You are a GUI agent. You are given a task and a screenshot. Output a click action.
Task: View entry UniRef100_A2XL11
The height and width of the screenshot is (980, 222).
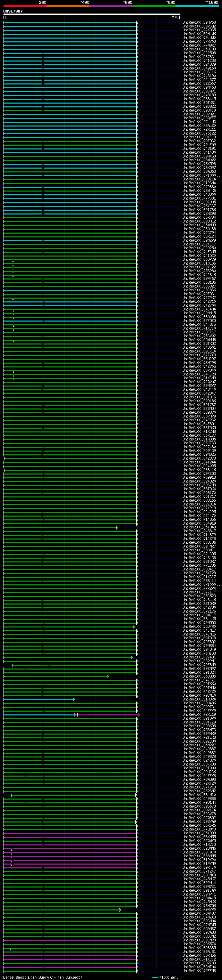point(199,129)
